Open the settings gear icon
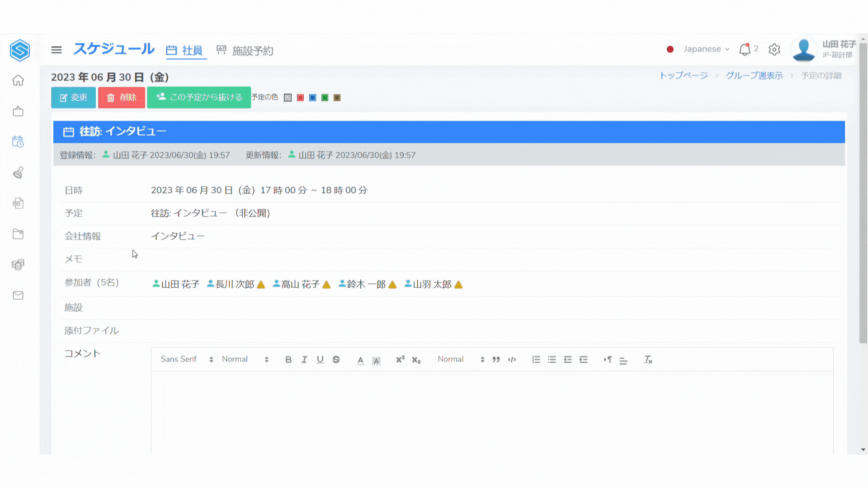The width and height of the screenshot is (868, 488). [774, 49]
